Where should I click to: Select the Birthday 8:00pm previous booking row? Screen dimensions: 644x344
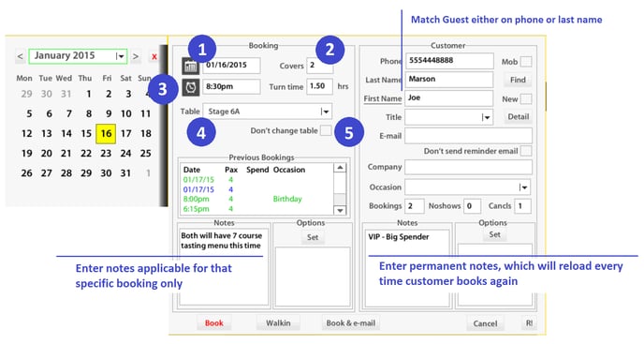(x=257, y=199)
